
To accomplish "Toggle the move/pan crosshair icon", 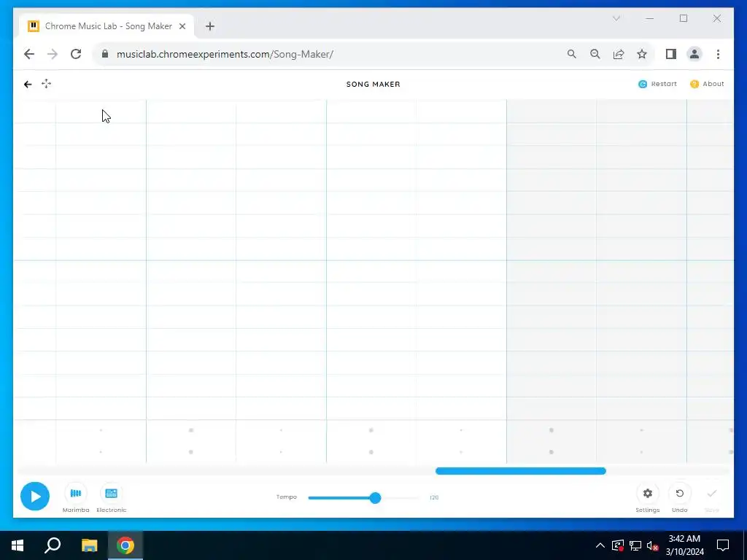I will coord(46,84).
